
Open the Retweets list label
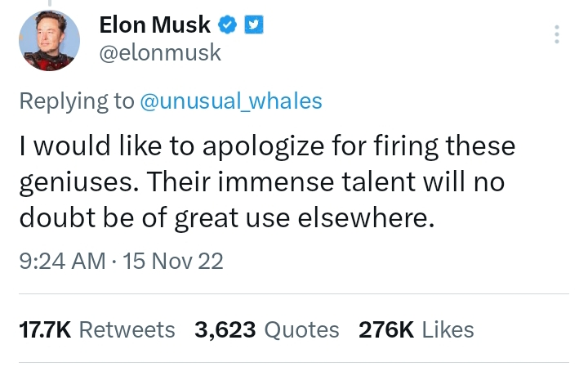(x=127, y=329)
